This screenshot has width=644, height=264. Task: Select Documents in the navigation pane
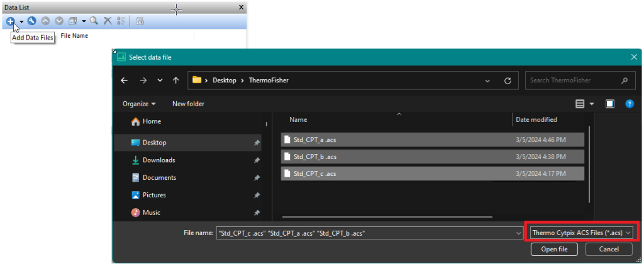159,178
